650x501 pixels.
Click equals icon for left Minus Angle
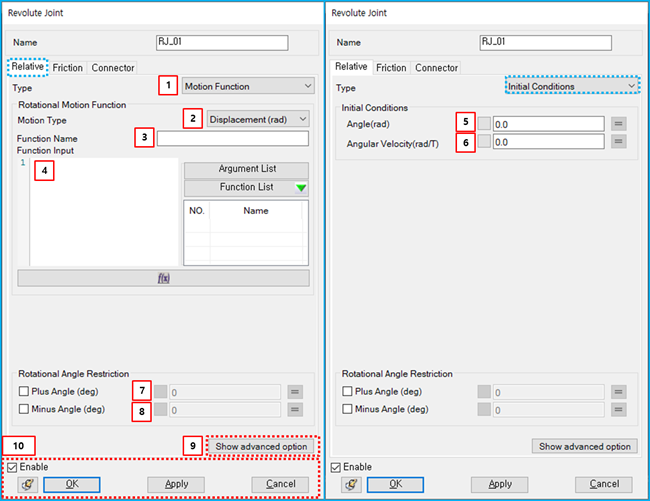tap(295, 409)
